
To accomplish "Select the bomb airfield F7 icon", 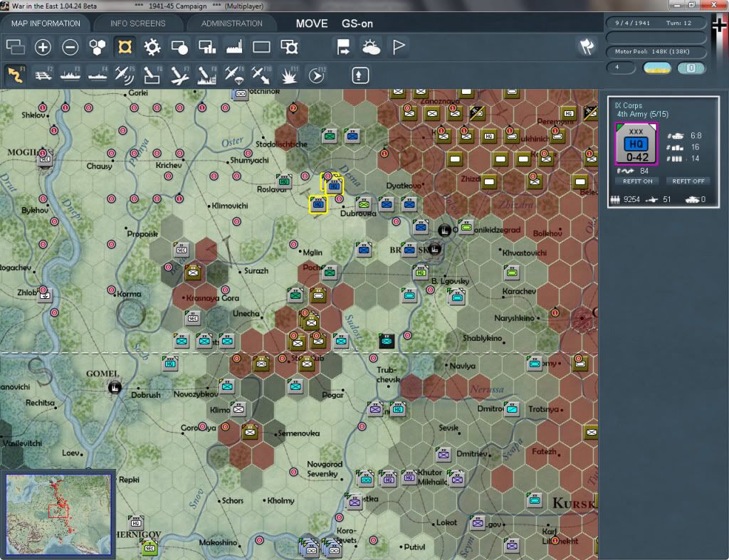I will click(179, 75).
